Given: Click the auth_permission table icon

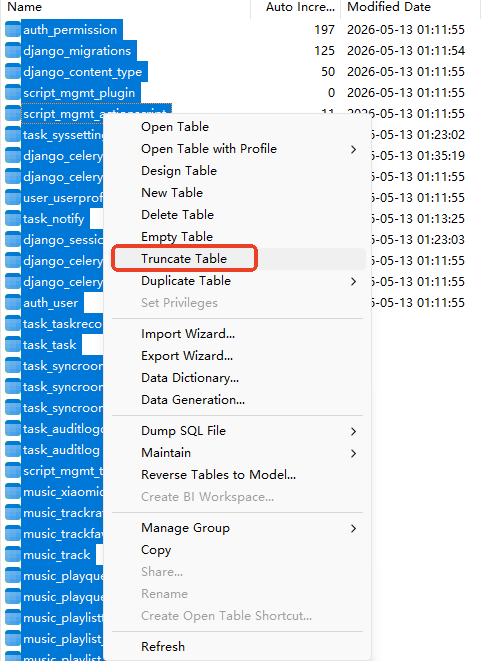Looking at the screenshot, I should (x=13, y=30).
